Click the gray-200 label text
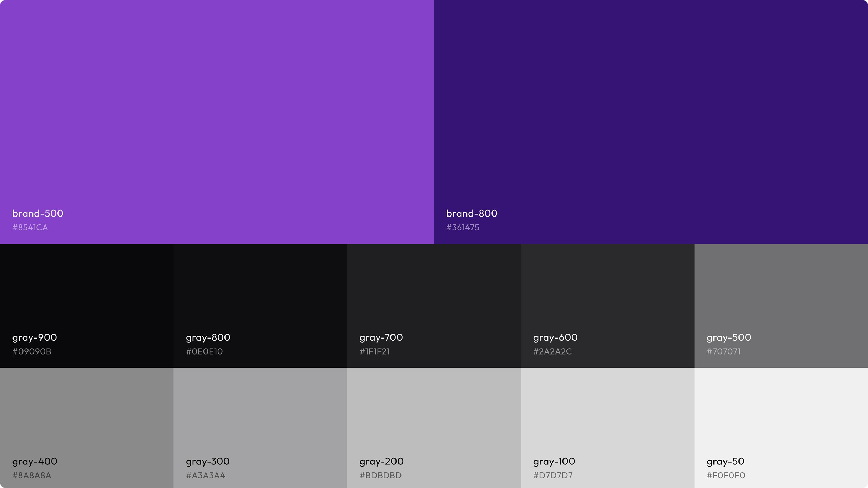Image resolution: width=868 pixels, height=488 pixels. [x=382, y=461]
